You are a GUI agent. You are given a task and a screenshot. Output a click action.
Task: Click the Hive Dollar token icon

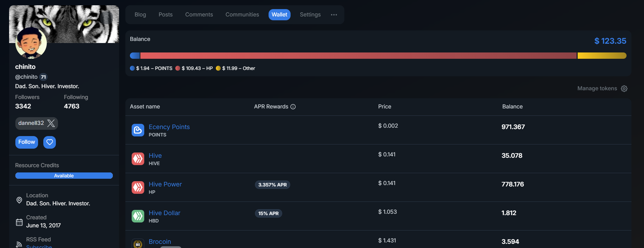(138, 216)
